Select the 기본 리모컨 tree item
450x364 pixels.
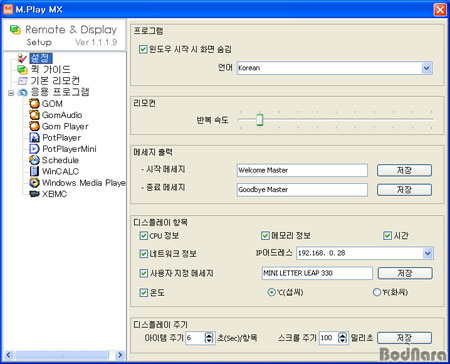pyautogui.click(x=55, y=81)
